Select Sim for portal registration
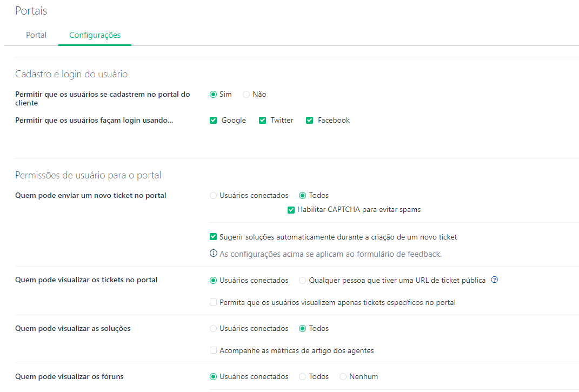 coord(213,94)
